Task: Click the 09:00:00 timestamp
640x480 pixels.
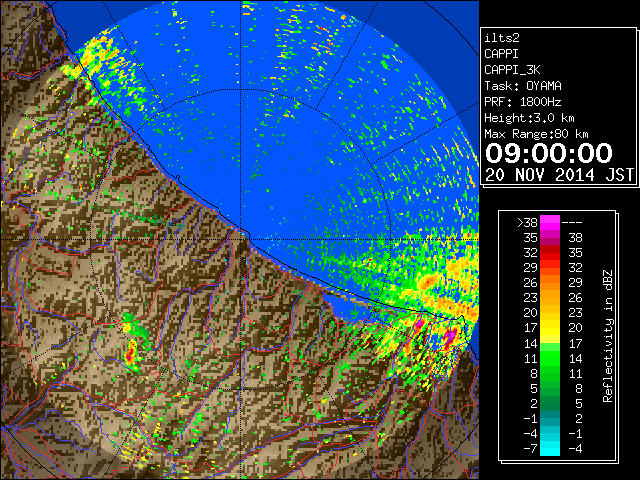Action: 549,153
